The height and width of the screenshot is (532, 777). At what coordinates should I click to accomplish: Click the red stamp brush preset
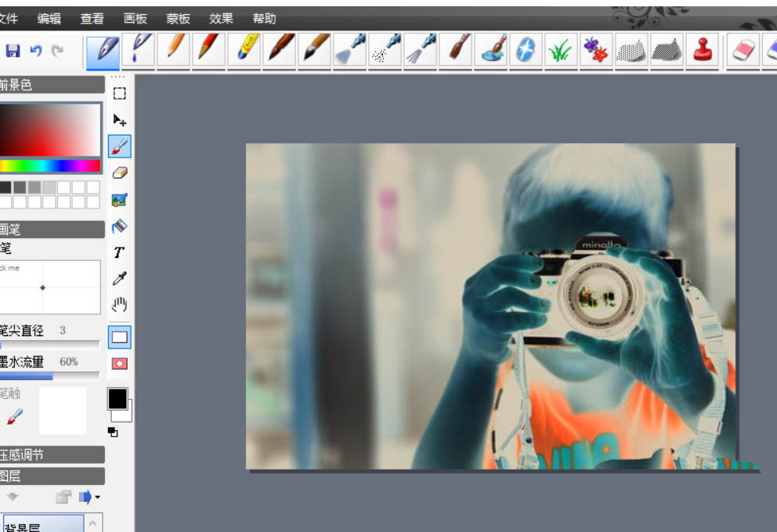702,49
